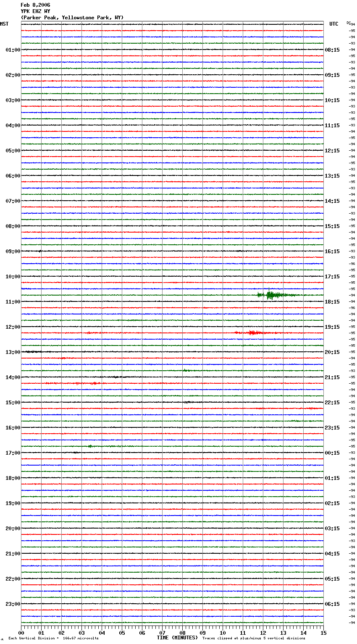Image resolution: width=357 pixels, height=644 pixels.
Task: Select the 10:00 MST time label
Action: tap(13, 277)
